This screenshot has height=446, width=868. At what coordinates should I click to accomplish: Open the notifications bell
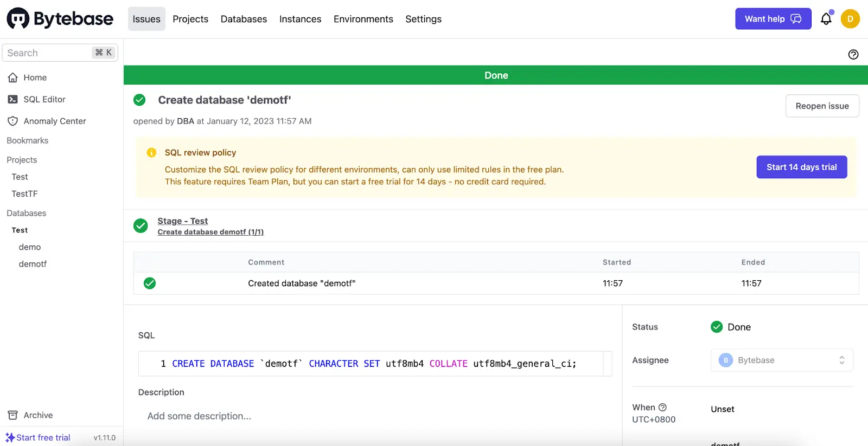[x=826, y=19]
